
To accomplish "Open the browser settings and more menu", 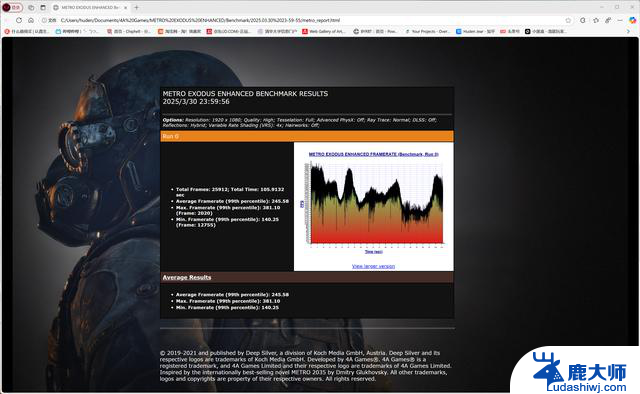I will [620, 20].
